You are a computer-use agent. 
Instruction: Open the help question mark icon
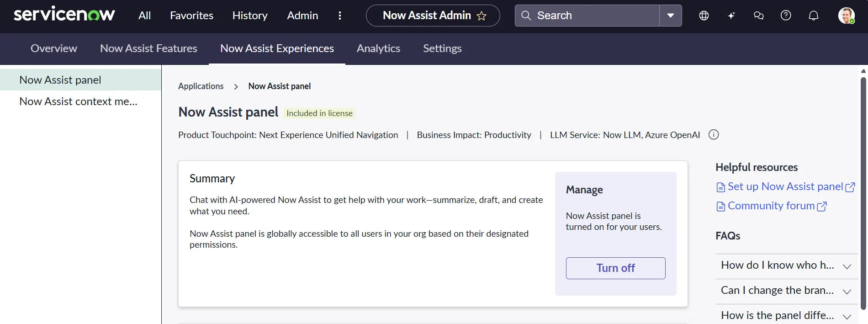(786, 16)
